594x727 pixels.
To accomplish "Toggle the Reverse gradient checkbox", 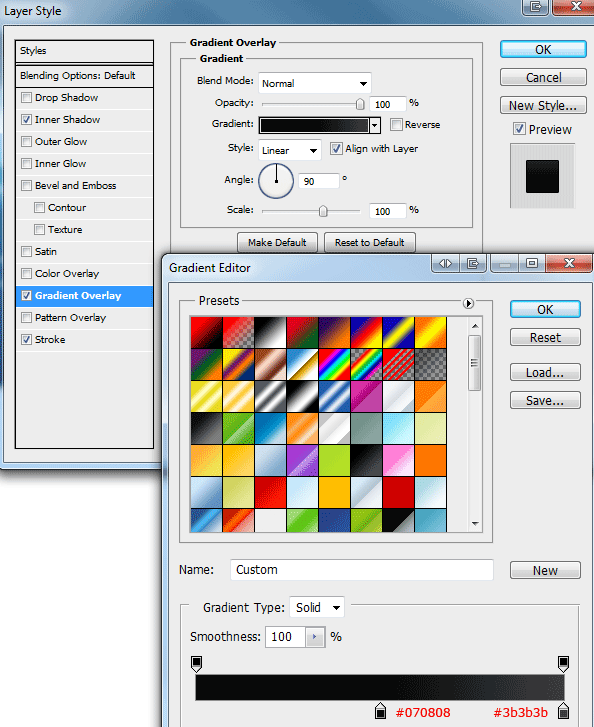I will [396, 124].
